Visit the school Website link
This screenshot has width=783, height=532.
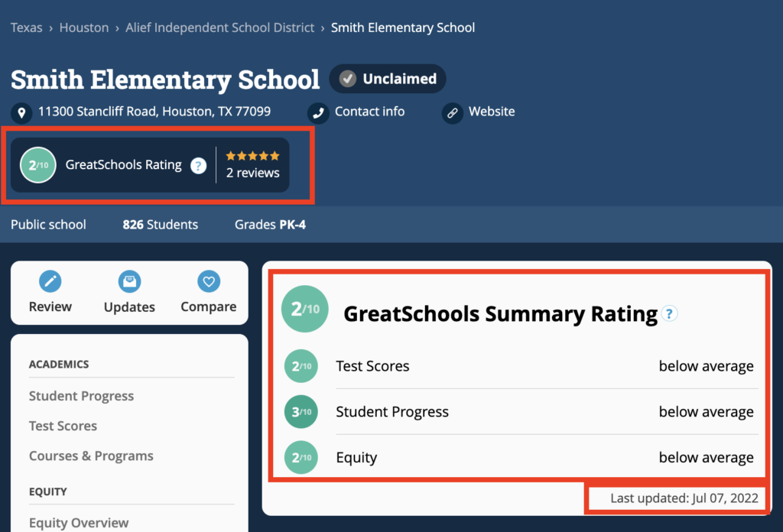(x=492, y=112)
